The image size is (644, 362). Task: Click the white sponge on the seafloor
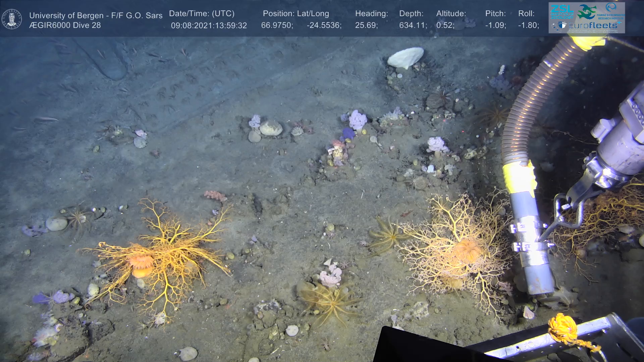point(406,57)
